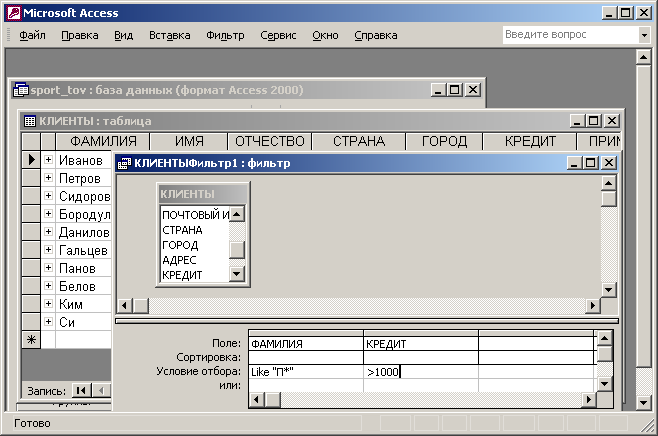Click the КРЕДИТ cell in Поле row
The width and height of the screenshot is (658, 436).
click(x=421, y=344)
